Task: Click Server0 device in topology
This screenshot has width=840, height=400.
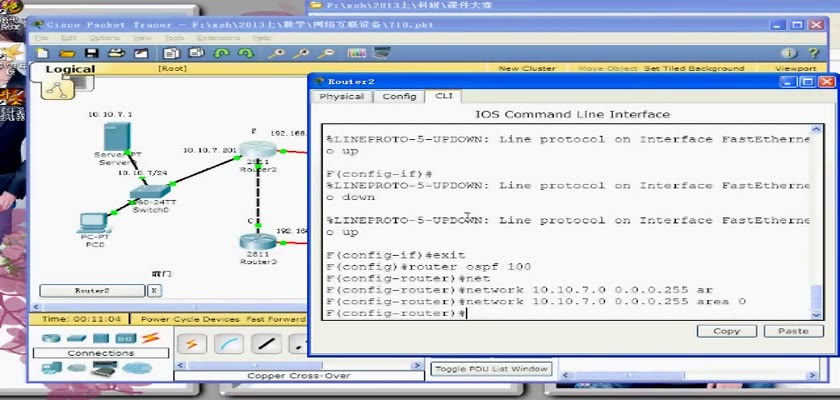Action: coord(117,137)
